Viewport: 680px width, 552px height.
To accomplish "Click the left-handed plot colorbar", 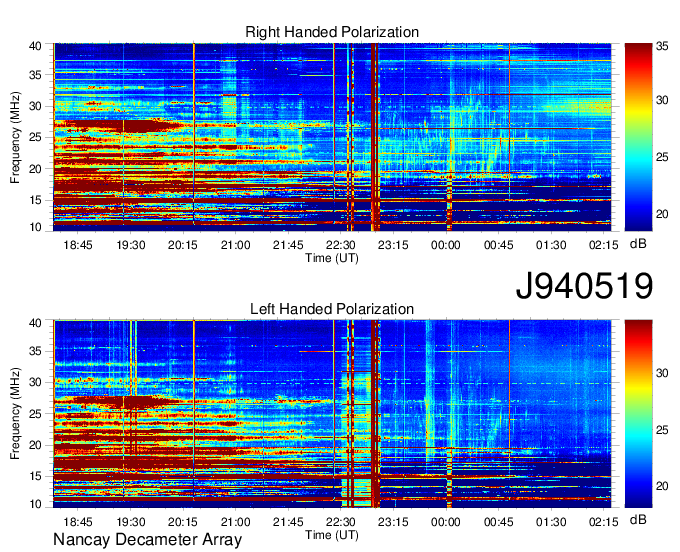I will (638, 414).
